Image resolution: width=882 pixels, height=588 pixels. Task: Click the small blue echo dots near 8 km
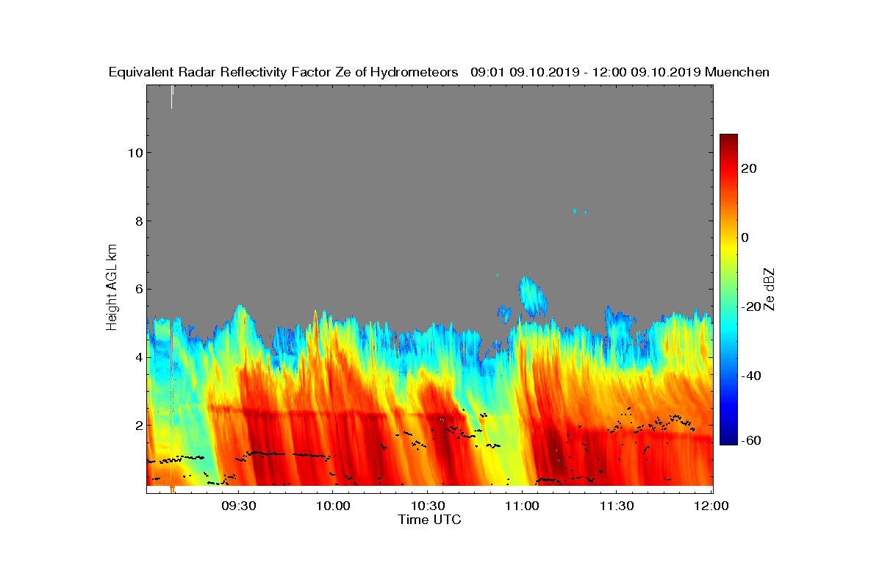(x=579, y=212)
